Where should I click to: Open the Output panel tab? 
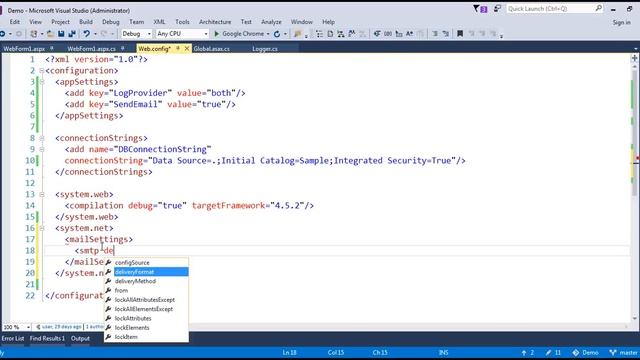pyautogui.click(x=80, y=338)
